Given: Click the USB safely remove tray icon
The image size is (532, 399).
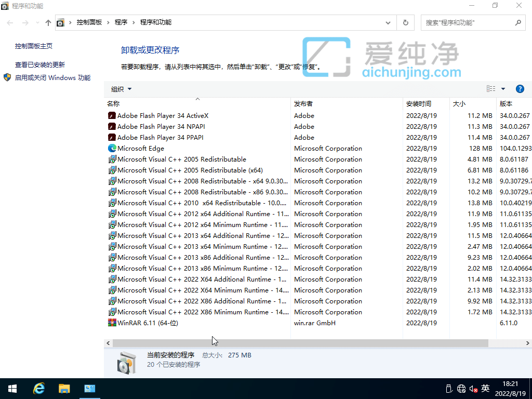Looking at the screenshot, I should 449,389.
